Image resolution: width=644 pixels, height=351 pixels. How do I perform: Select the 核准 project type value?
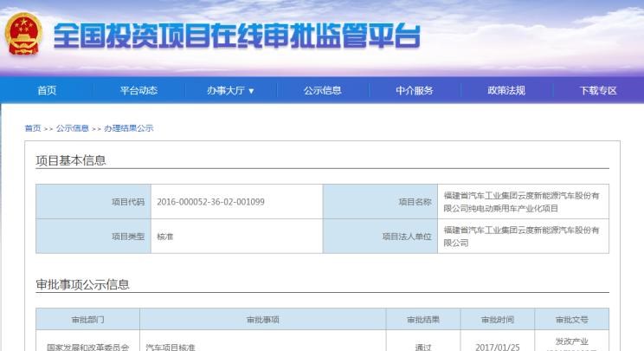click(165, 237)
